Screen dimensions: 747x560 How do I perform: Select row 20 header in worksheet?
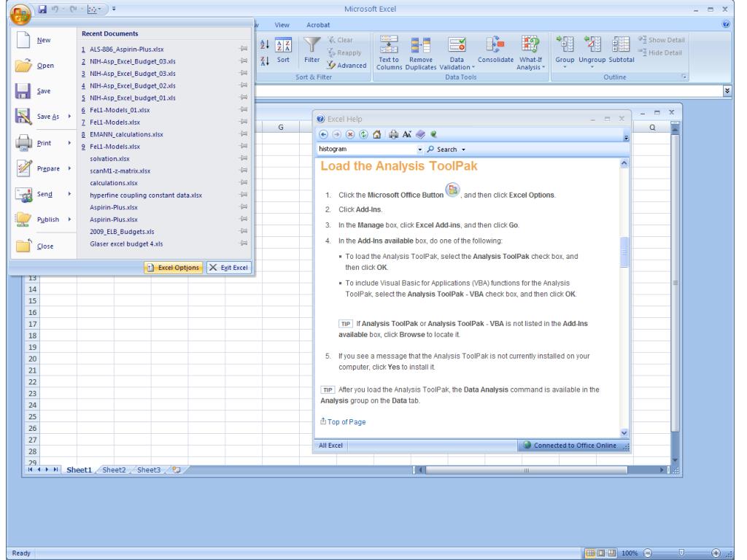coord(32,359)
